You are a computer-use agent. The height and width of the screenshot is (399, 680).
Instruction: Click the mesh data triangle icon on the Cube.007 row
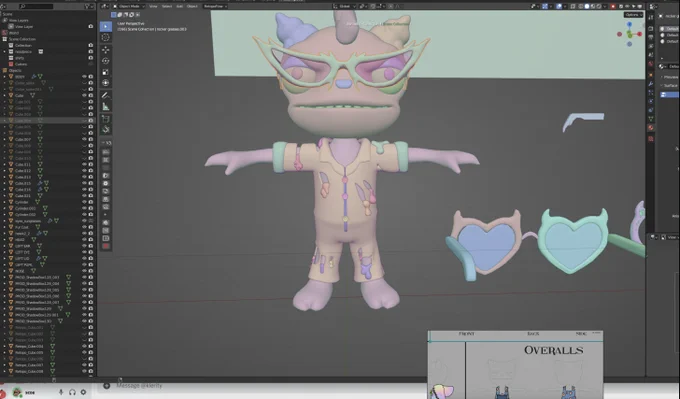40,139
